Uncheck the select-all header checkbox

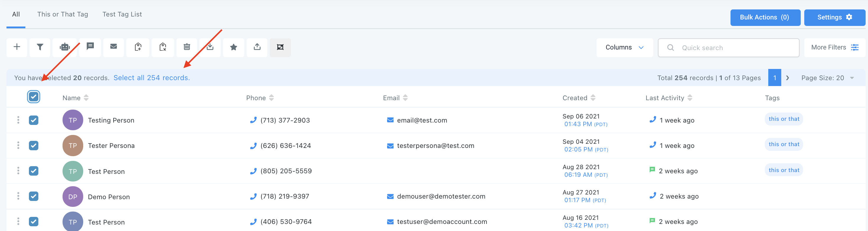click(x=33, y=97)
